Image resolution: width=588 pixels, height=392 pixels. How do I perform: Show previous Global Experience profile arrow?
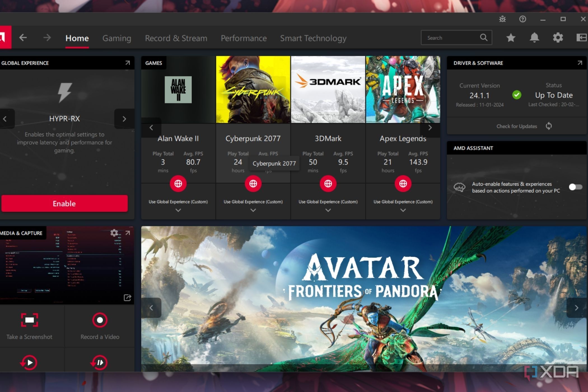[x=5, y=119]
